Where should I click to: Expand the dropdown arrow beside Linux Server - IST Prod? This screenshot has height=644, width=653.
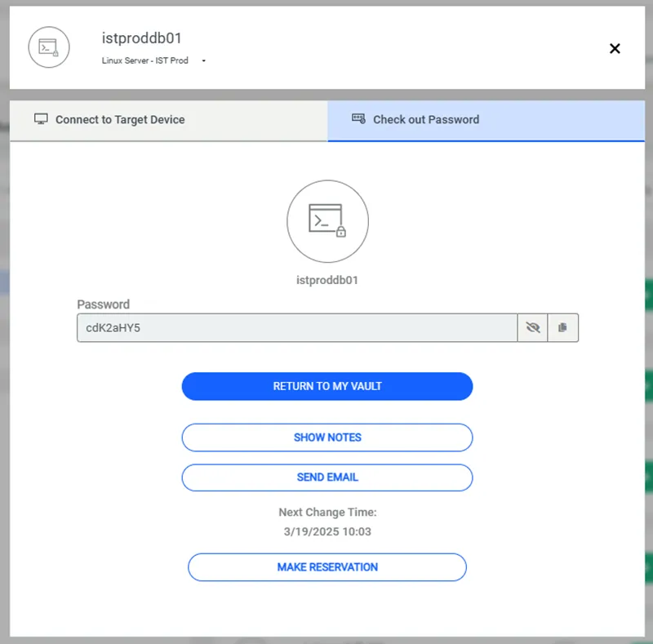(x=203, y=61)
